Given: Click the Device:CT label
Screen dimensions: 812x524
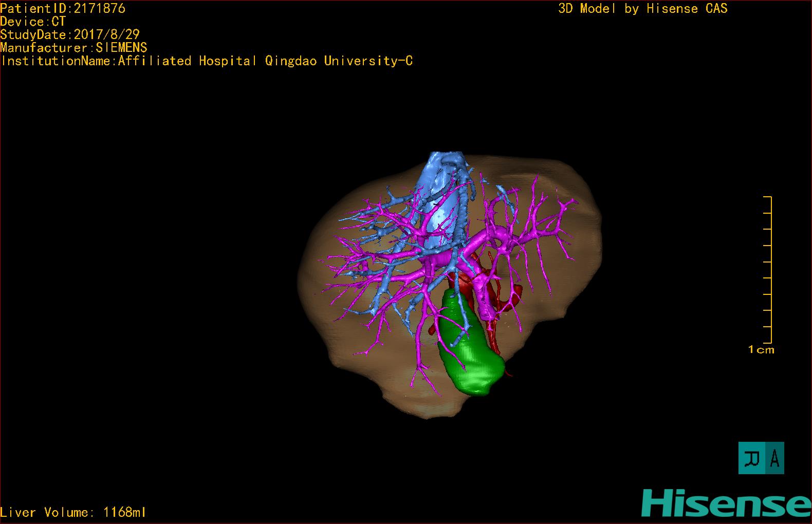Looking at the screenshot, I should point(33,22).
